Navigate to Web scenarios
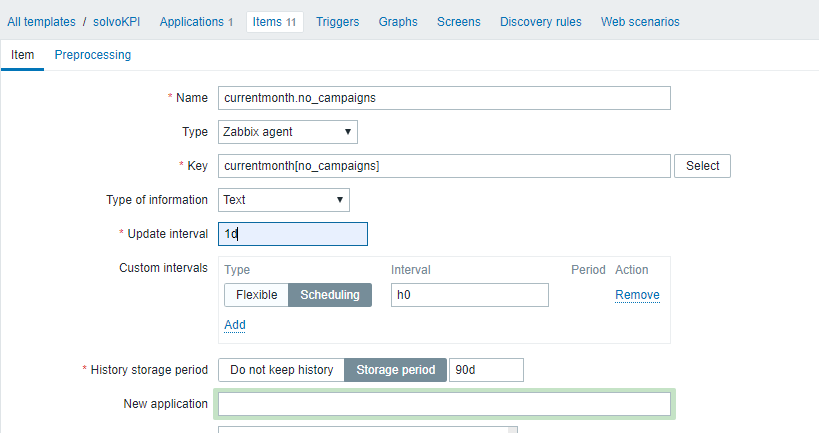 point(654,21)
